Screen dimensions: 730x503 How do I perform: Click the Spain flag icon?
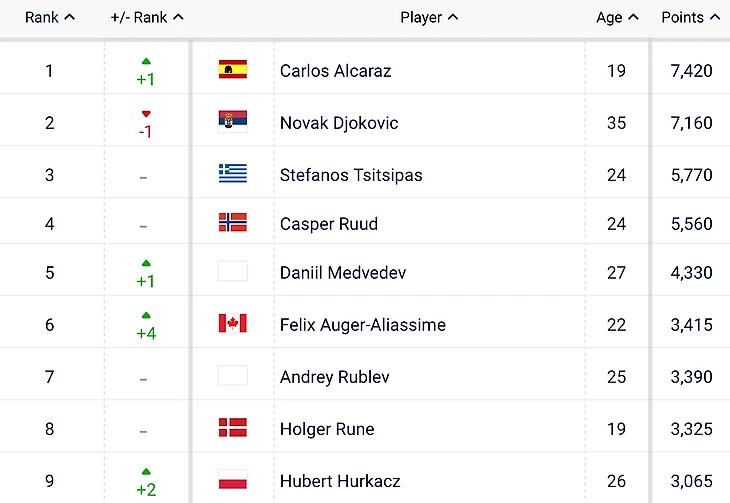(232, 70)
